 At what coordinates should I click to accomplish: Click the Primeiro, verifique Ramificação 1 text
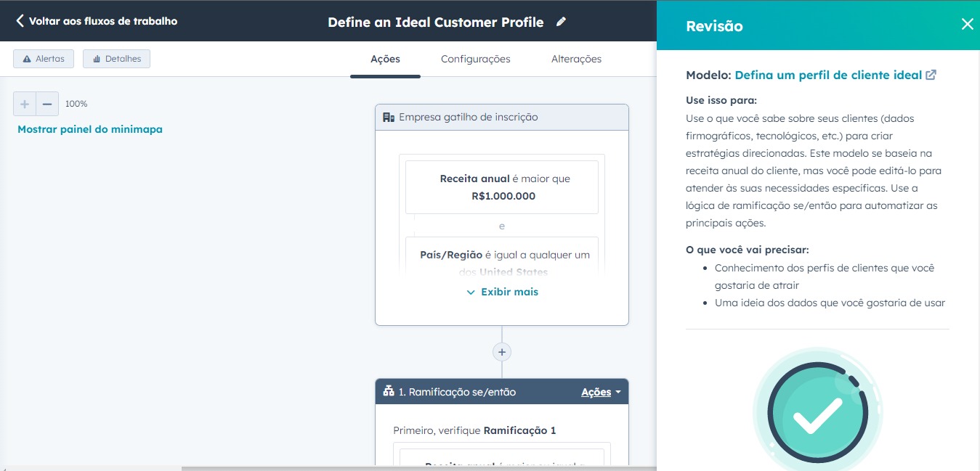(x=474, y=430)
